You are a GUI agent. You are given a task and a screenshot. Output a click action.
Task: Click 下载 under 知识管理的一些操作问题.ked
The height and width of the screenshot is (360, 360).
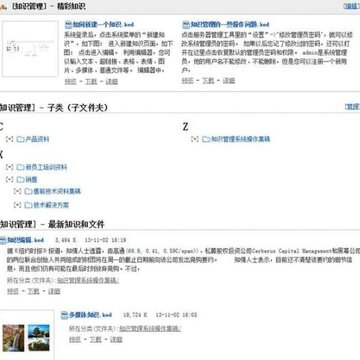click(x=208, y=80)
